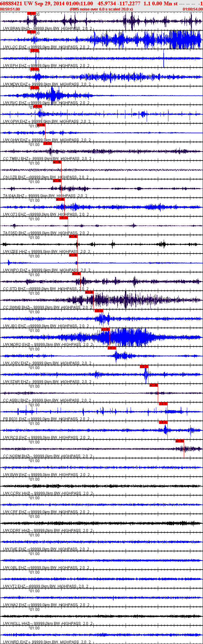Click the event ID 60888421 in header

coord(11,3)
